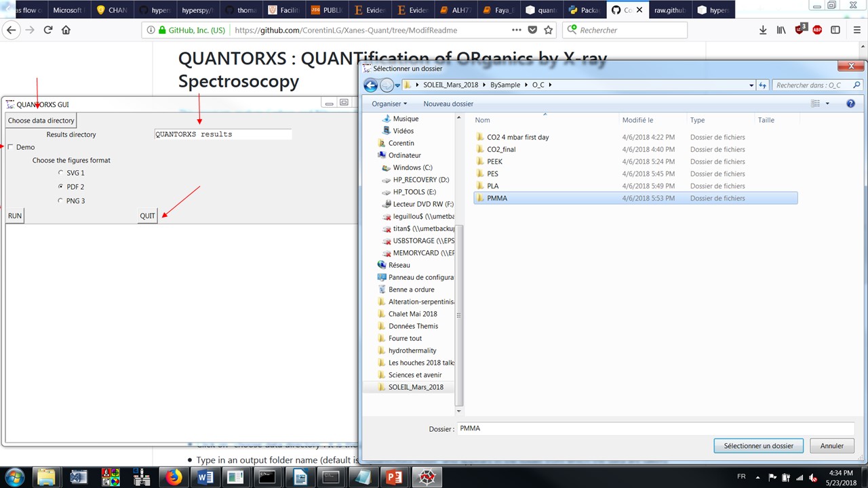The image size is (868, 488).
Task: Sort by the Modifié le column
Action: tap(637, 120)
